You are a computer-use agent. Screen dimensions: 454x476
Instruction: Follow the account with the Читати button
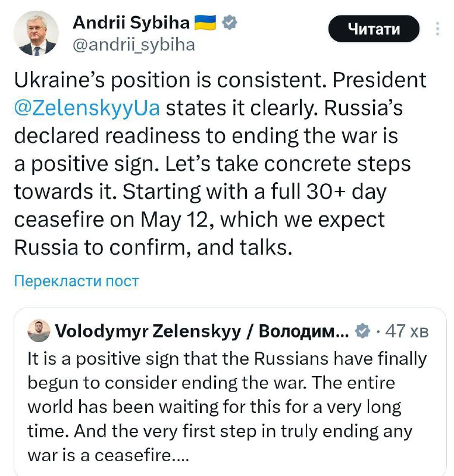[x=374, y=29]
